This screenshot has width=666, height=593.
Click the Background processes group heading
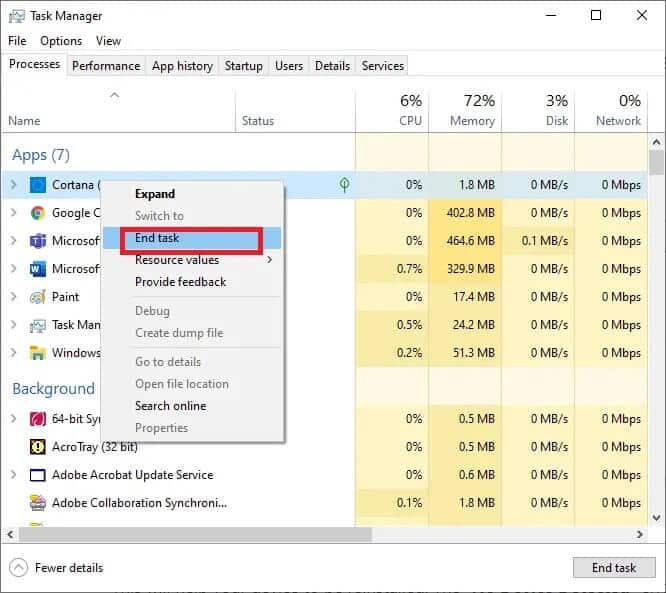tap(54, 389)
